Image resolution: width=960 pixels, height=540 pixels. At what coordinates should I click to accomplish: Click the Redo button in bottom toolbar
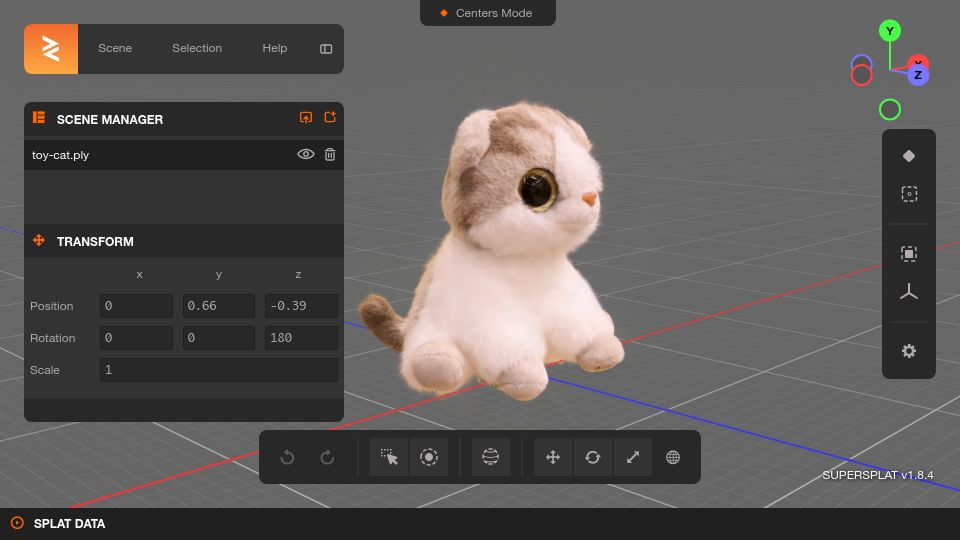(328, 457)
